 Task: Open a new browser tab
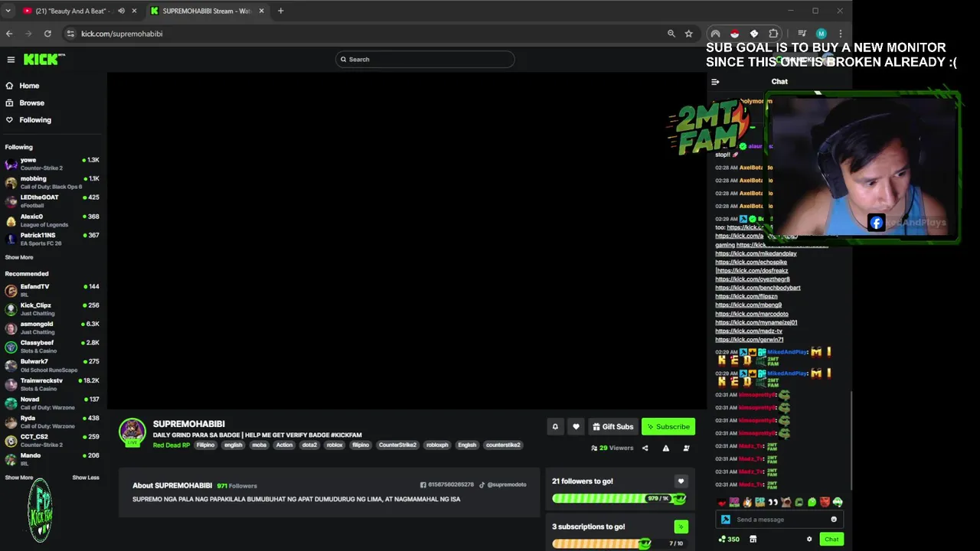[280, 11]
